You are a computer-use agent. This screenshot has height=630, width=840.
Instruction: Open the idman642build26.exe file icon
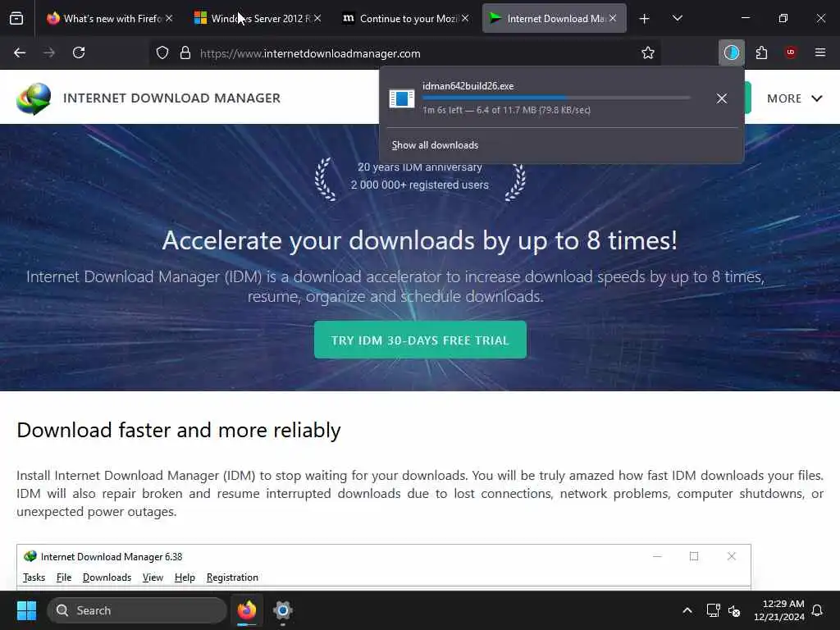tap(402, 98)
